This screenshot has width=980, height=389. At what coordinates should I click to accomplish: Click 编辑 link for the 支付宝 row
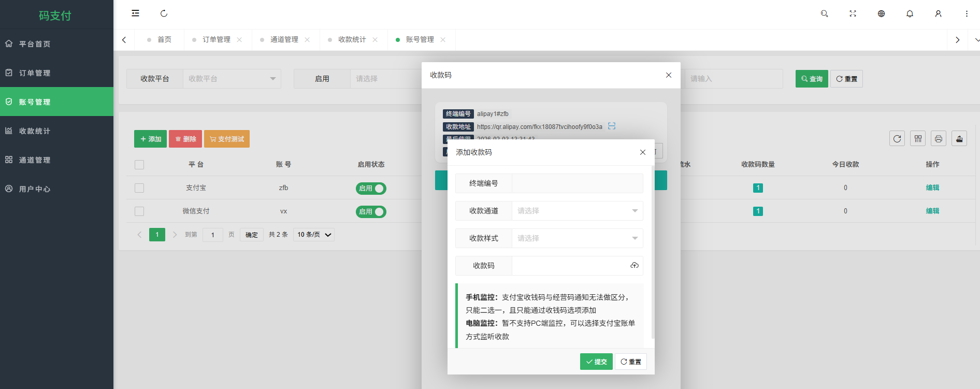(932, 188)
